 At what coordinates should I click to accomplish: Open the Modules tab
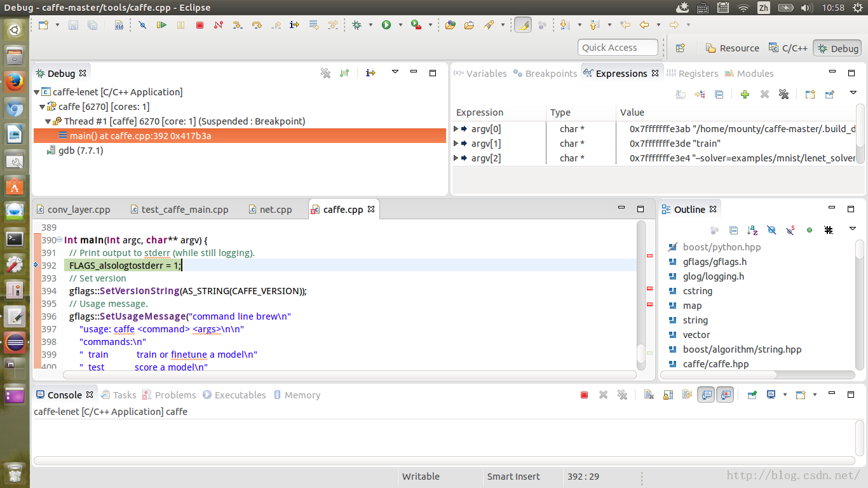click(x=749, y=73)
